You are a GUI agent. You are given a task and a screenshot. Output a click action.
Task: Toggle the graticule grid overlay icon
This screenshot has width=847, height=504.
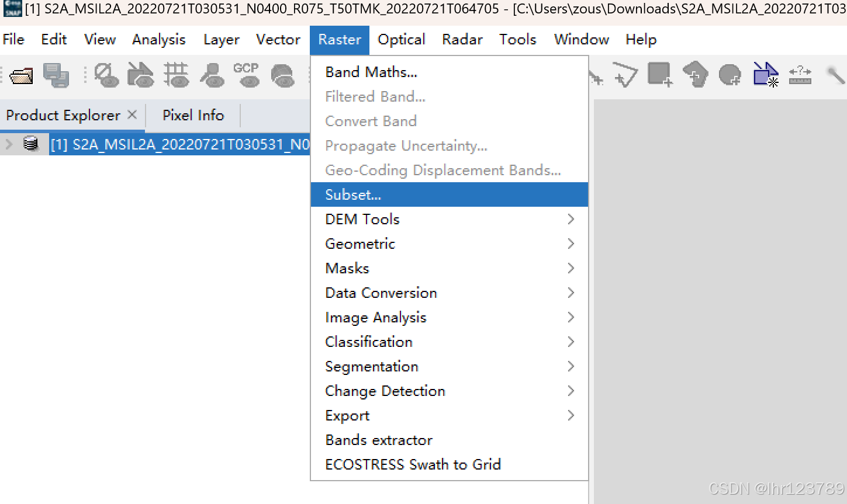click(176, 75)
